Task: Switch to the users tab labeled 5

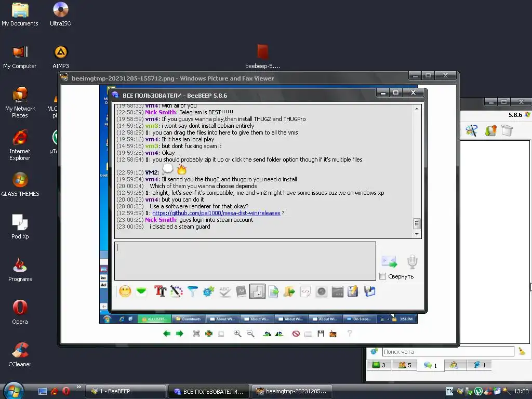Action: coord(404,365)
